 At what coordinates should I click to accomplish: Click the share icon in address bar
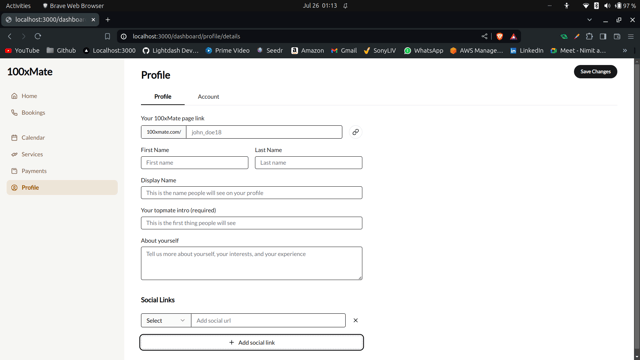[x=484, y=36]
